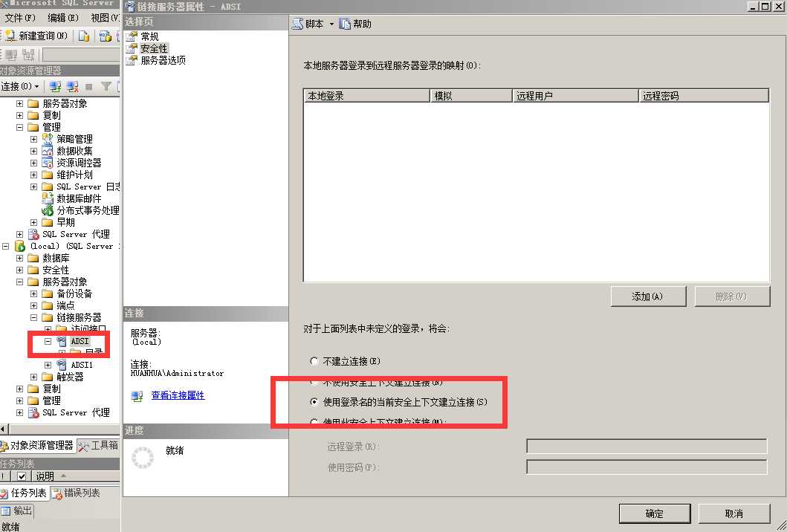
Task: Click the filter funnel icon
Action: (x=106, y=86)
